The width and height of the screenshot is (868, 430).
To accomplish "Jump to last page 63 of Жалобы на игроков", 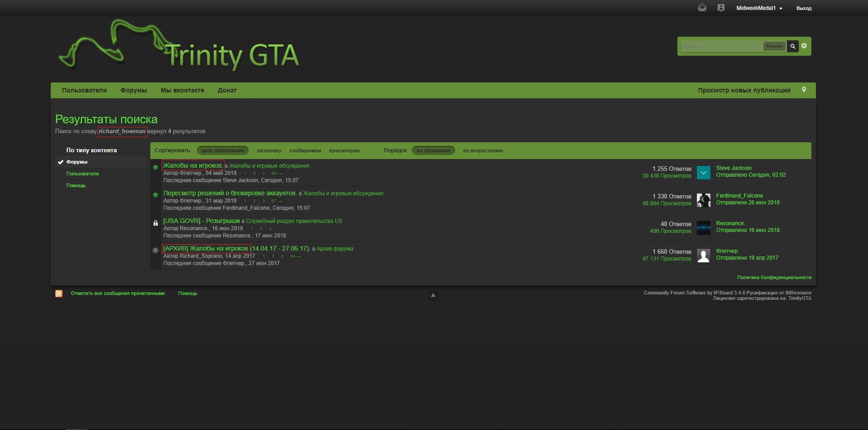I will [x=276, y=174].
